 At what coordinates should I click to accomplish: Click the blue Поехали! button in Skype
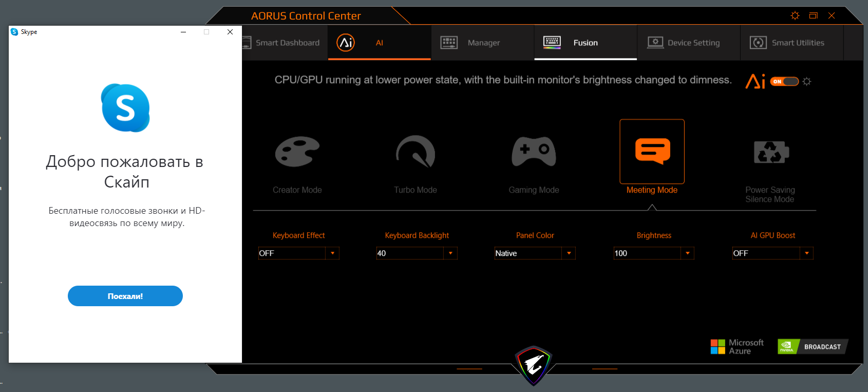[125, 296]
